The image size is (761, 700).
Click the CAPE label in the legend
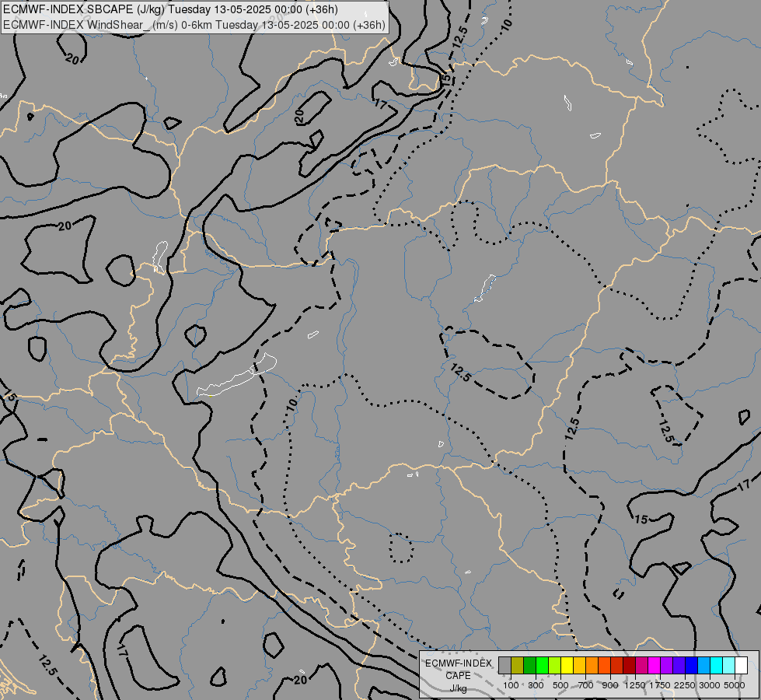click(458, 676)
